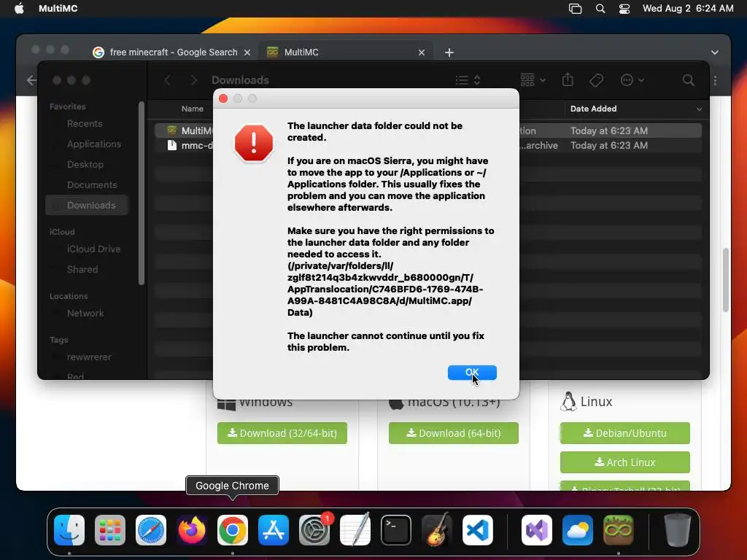
Task: Click Chrome back arrow
Action: click(31, 80)
